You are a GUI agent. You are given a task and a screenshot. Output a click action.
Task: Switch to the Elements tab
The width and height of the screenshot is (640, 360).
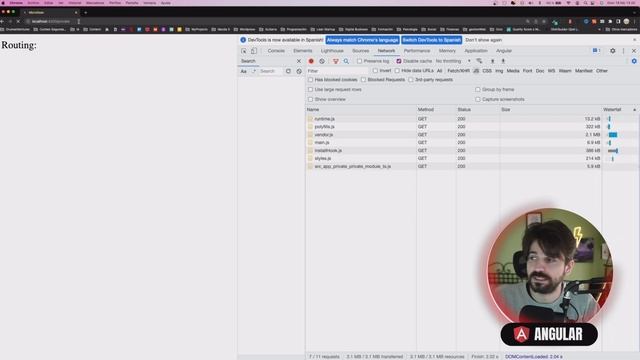click(302, 51)
